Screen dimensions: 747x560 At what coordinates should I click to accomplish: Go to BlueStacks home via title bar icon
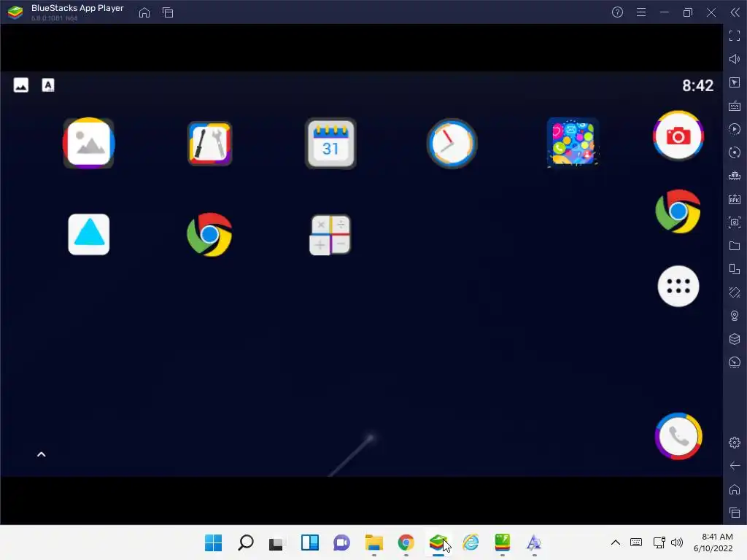(x=144, y=12)
